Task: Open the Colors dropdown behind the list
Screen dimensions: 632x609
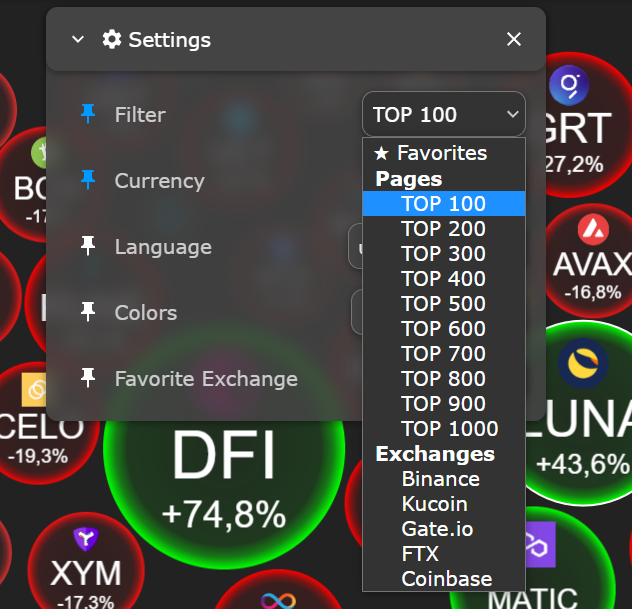Action: point(357,312)
